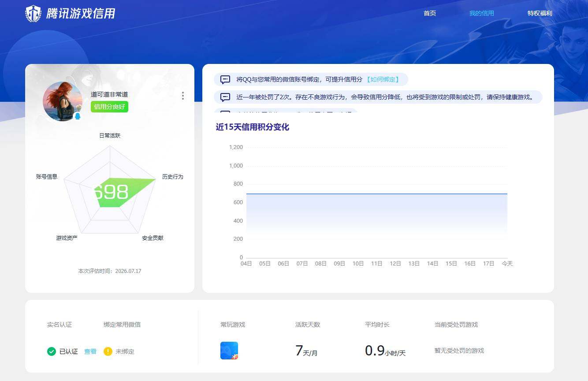Click the green 信用分良好 badge
The width and height of the screenshot is (588, 381).
coord(109,107)
